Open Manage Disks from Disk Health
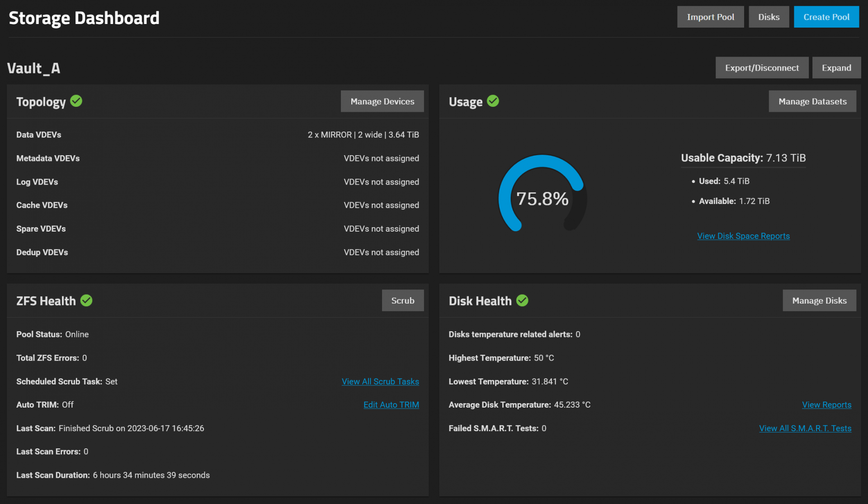The image size is (868, 504). click(819, 300)
